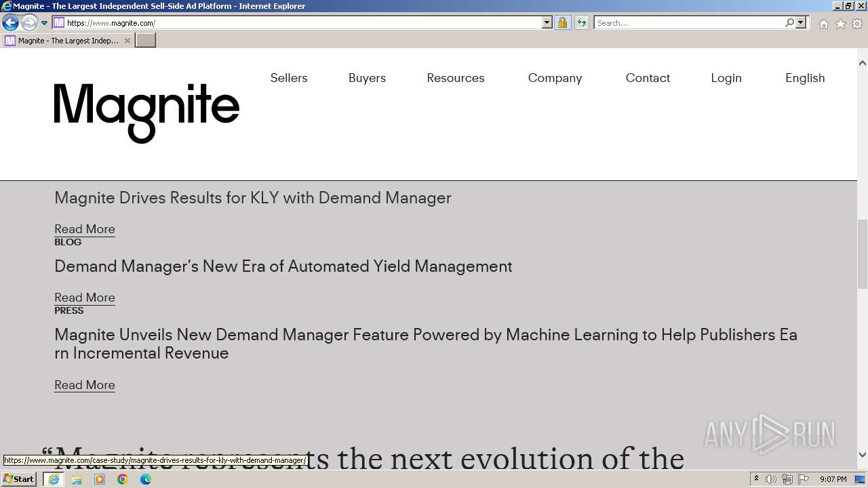868x488 pixels.
Task: Click the BLOG category label
Action: click(68, 242)
